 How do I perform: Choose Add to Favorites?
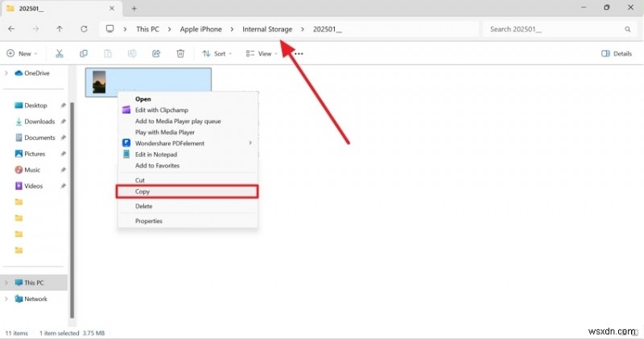pyautogui.click(x=188, y=166)
